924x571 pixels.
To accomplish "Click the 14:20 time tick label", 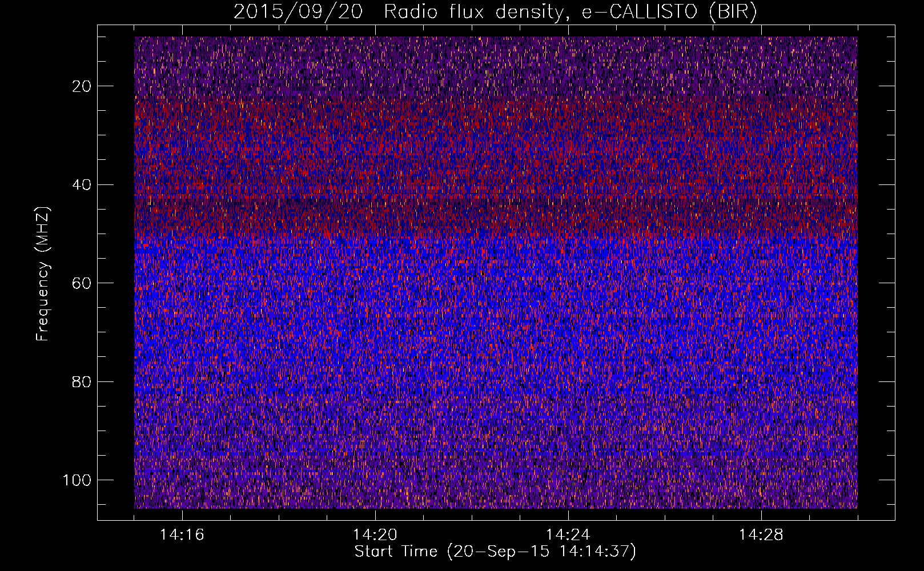I will point(375,534).
